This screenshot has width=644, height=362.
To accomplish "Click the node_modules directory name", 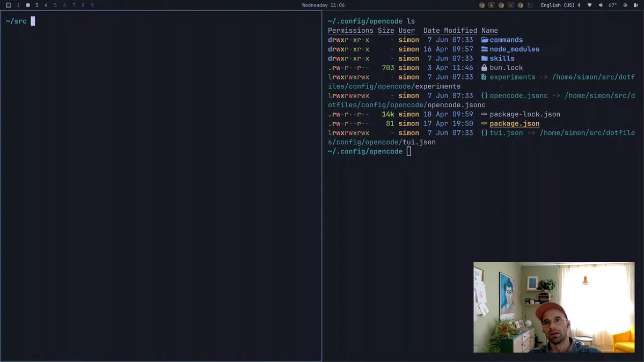I will 515,49.
